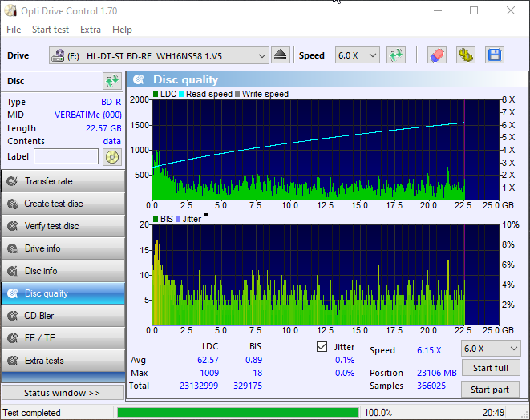Click the Start full button

pos(490,369)
